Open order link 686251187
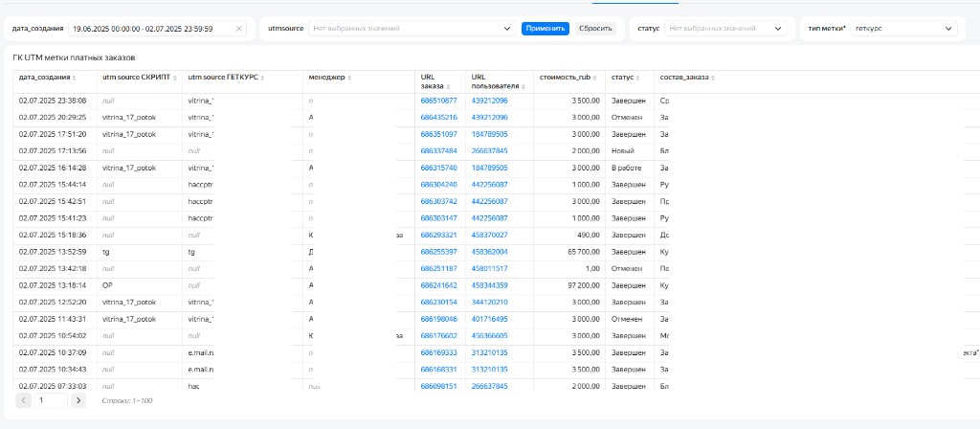The height and width of the screenshot is (429, 980). pyautogui.click(x=438, y=268)
